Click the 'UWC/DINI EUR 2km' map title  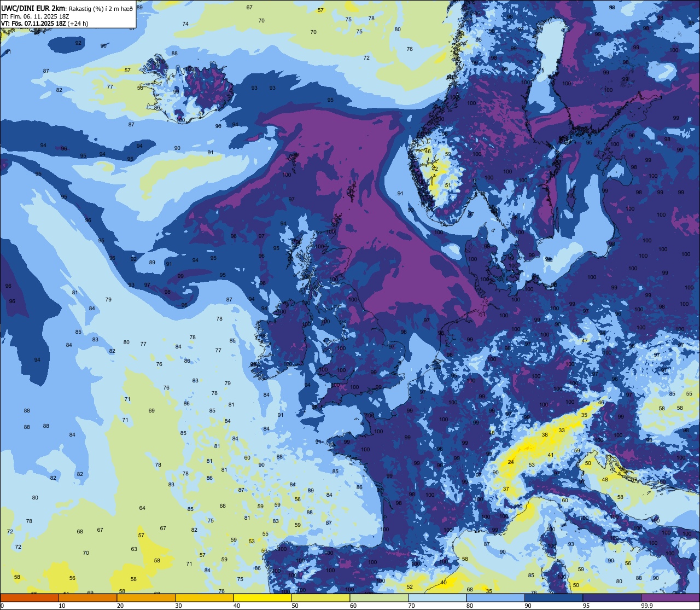tap(33, 8)
